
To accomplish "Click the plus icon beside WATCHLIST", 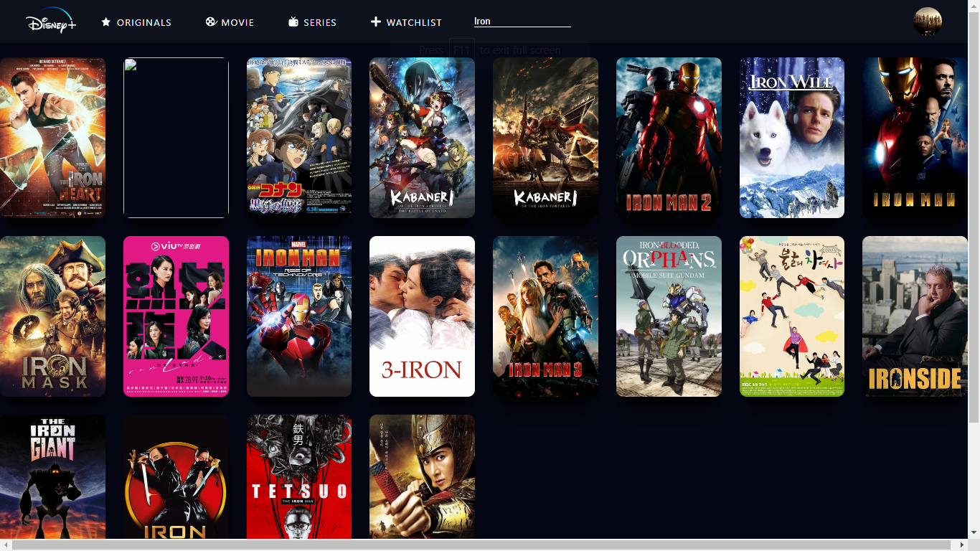I will click(x=374, y=22).
